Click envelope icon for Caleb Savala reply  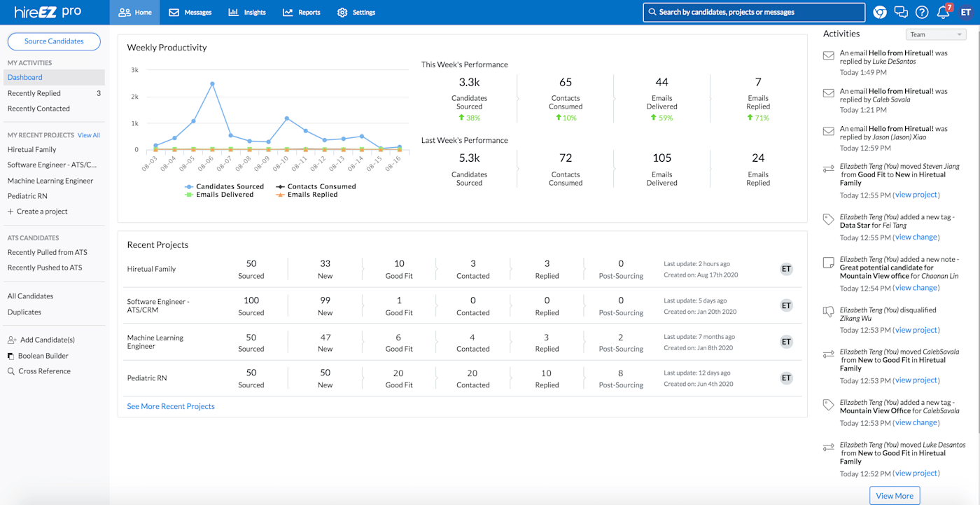[829, 93]
